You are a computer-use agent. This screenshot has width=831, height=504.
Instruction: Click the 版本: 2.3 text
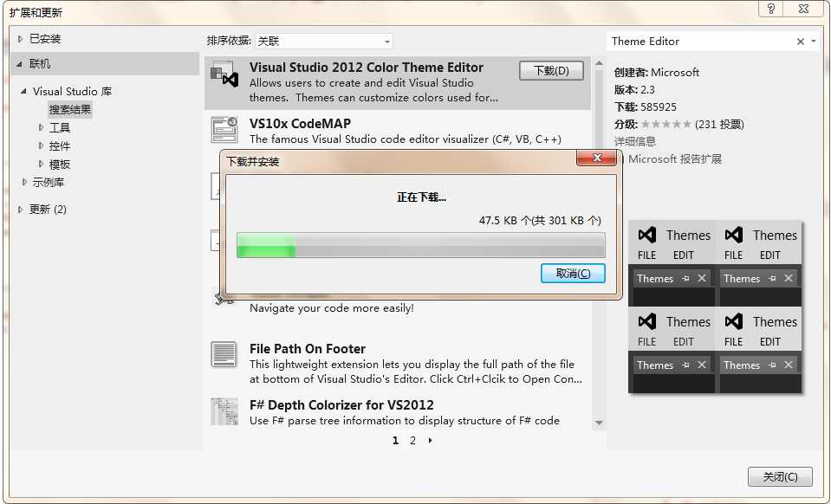click(634, 89)
